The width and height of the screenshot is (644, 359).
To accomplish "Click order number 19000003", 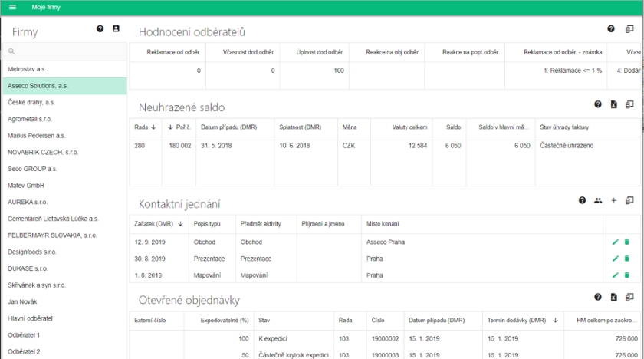I will point(385,355).
